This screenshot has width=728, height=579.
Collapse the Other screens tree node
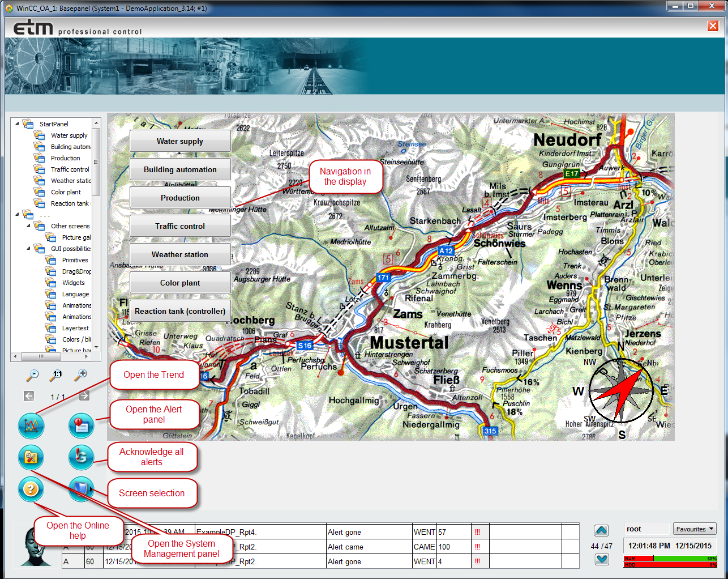28,225
